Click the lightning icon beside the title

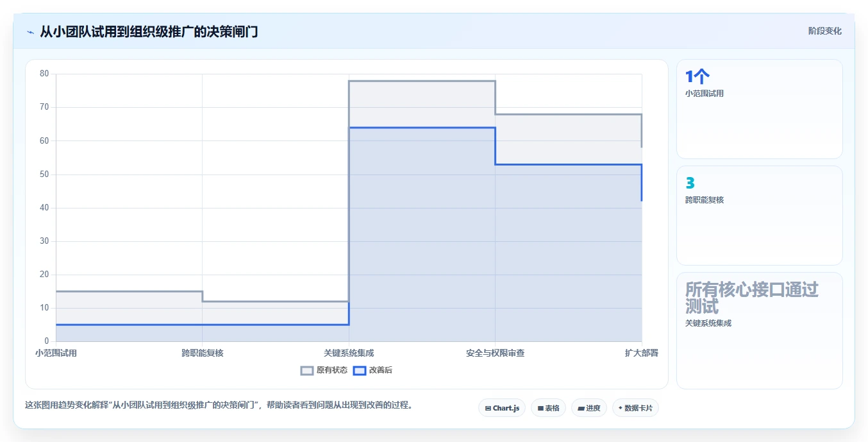pos(30,32)
